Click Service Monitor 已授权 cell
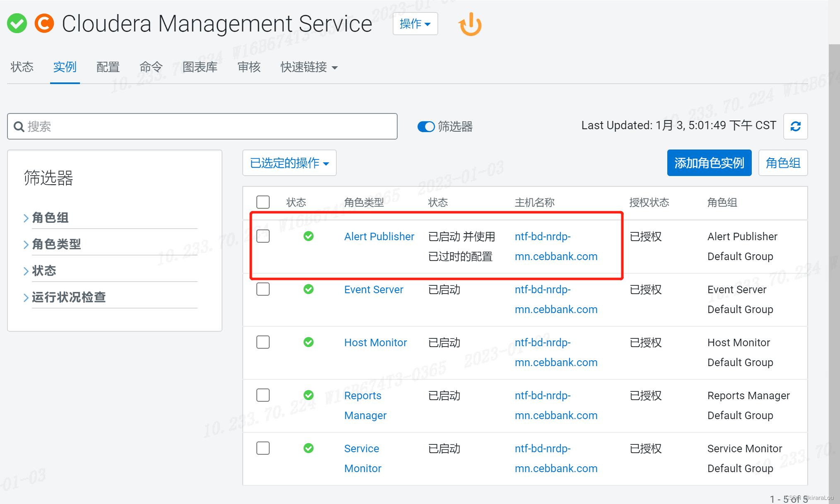Screen dimensions: 840x504 (x=646, y=449)
